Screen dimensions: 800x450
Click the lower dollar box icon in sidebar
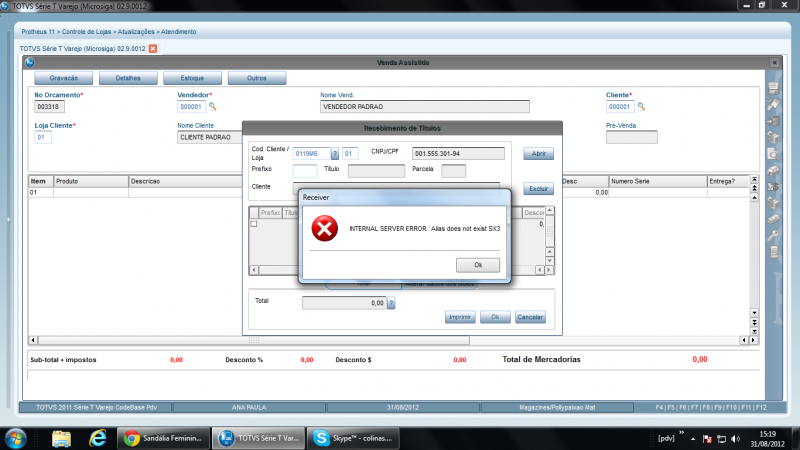pyautogui.click(x=773, y=203)
